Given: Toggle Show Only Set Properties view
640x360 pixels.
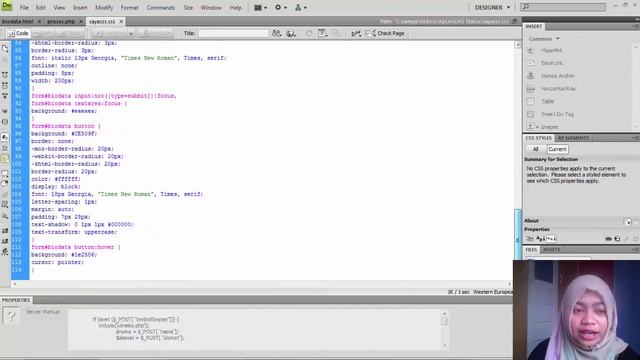Looking at the screenshot, I should 551,239.
